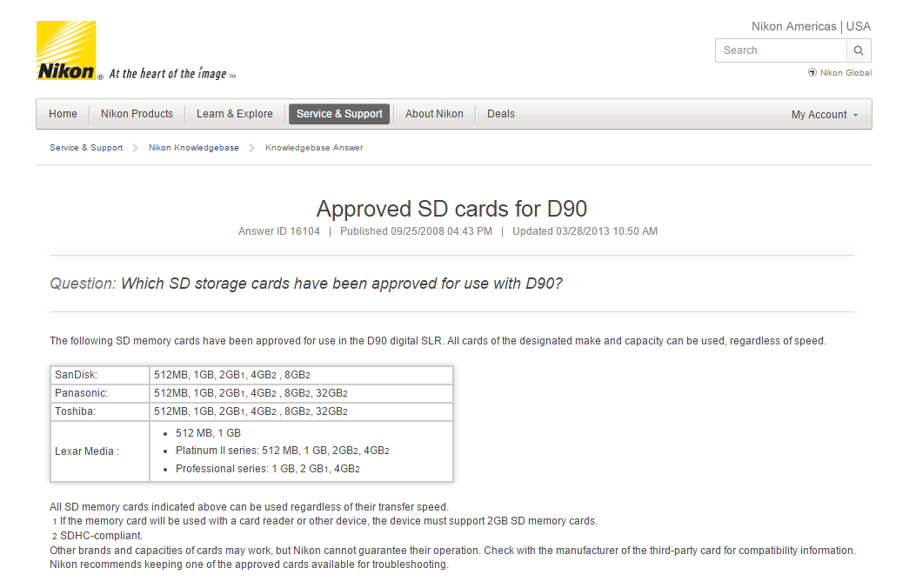Open the Deals menu item
The height and width of the screenshot is (588, 916).
501,114
